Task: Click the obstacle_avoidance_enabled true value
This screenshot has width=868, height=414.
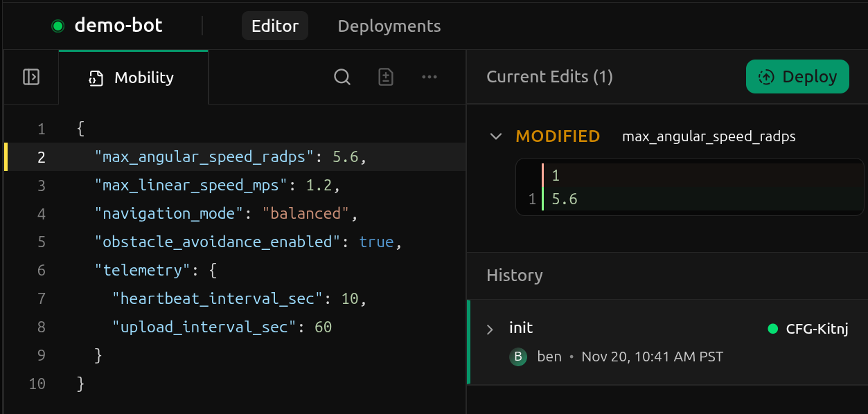Action: pyautogui.click(x=376, y=242)
